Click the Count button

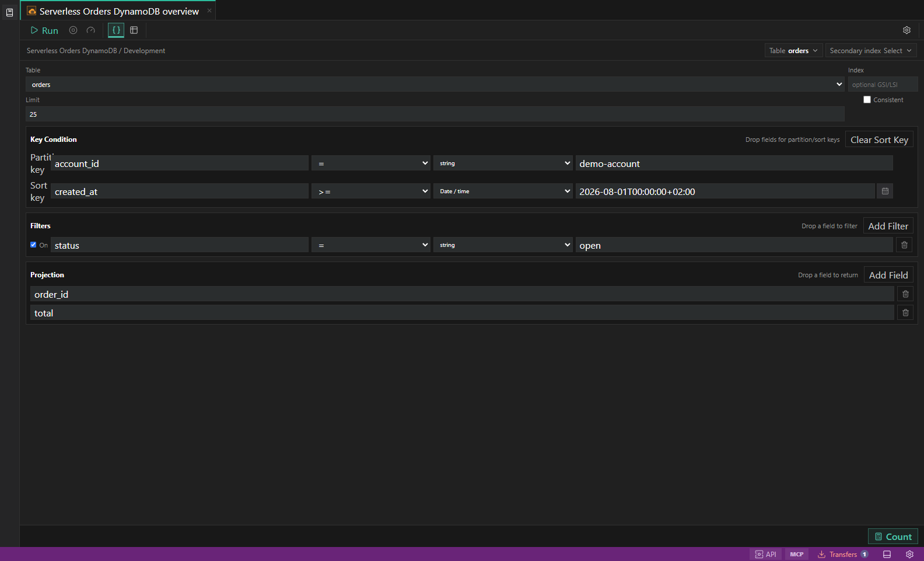point(893,536)
